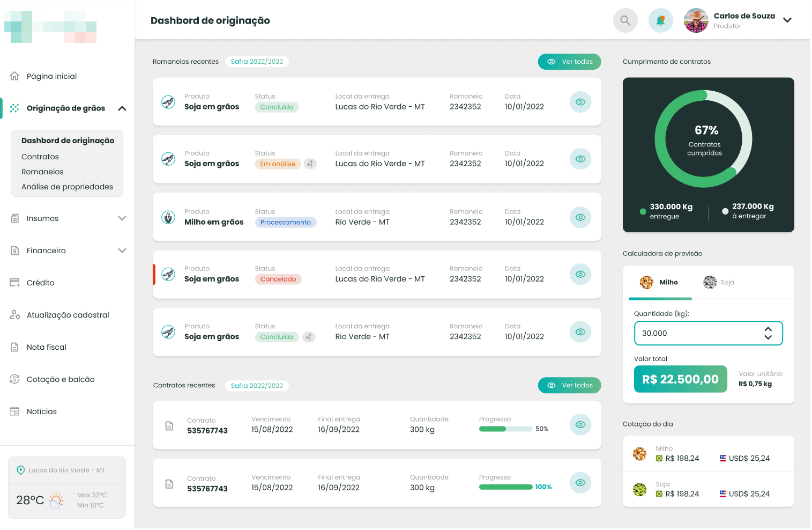This screenshot has height=530, width=812.
Task: Expand the Financeiro menu chevron
Action: click(x=122, y=251)
